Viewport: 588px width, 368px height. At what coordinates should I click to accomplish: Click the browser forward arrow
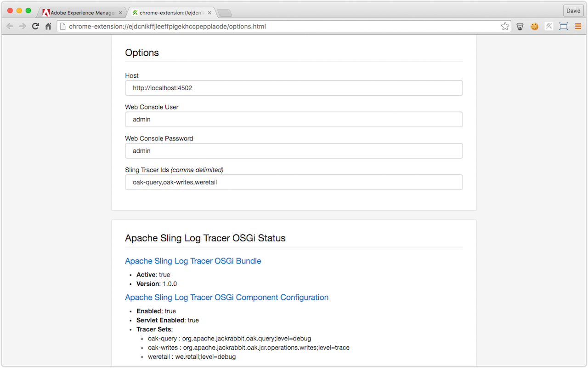[23, 26]
